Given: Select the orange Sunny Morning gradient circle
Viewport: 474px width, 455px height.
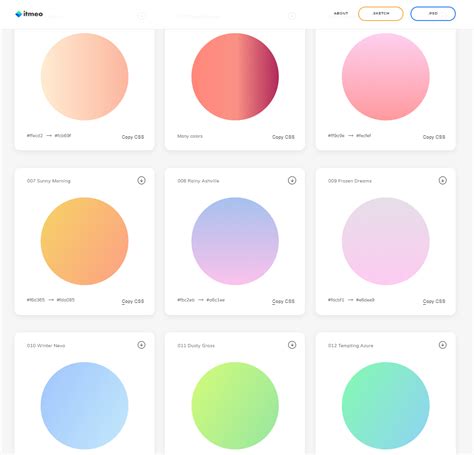Looking at the screenshot, I should click(85, 241).
